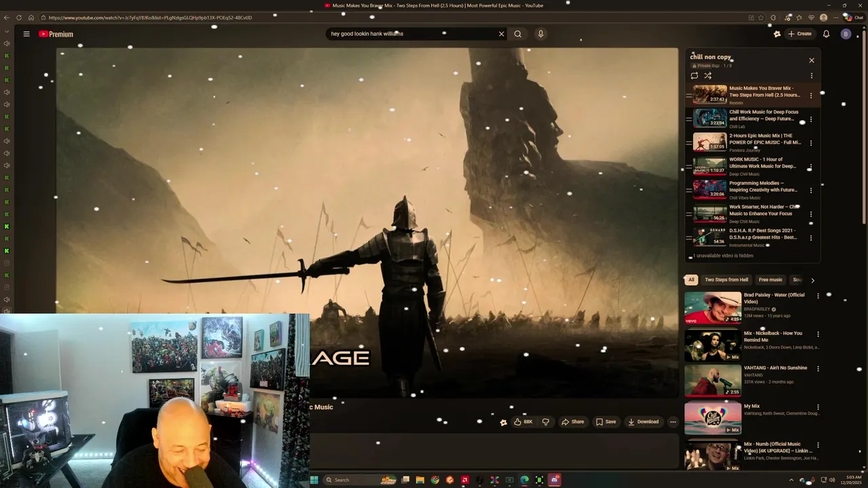
Task: Toggle loop playlist
Action: pyautogui.click(x=694, y=76)
